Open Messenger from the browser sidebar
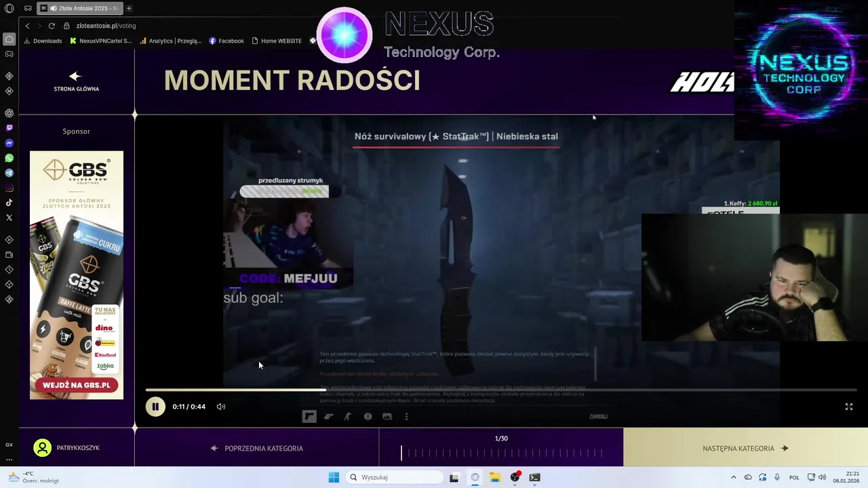The width and height of the screenshot is (868, 488). [9, 143]
